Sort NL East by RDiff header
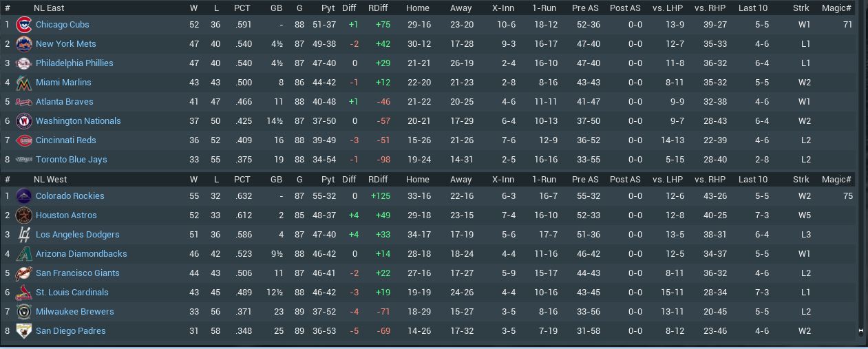868x349 pixels. pos(377,8)
